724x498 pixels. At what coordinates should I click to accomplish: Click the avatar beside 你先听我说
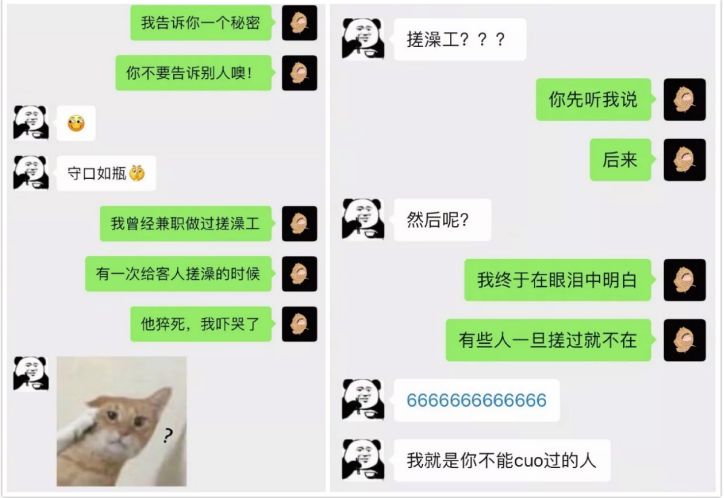point(685,100)
